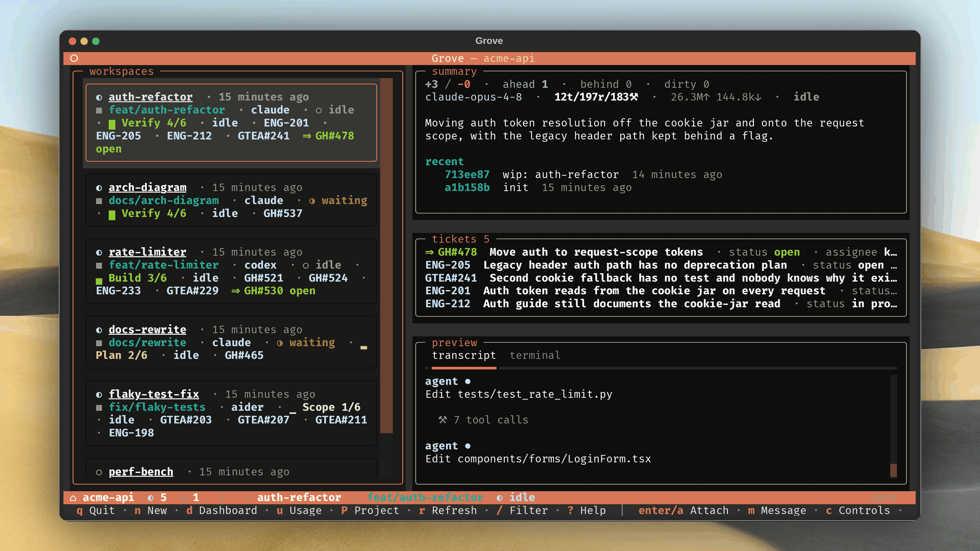Click the half-circle status icon beside flaky-test-fix
This screenshot has width=980, height=551.
tap(99, 394)
